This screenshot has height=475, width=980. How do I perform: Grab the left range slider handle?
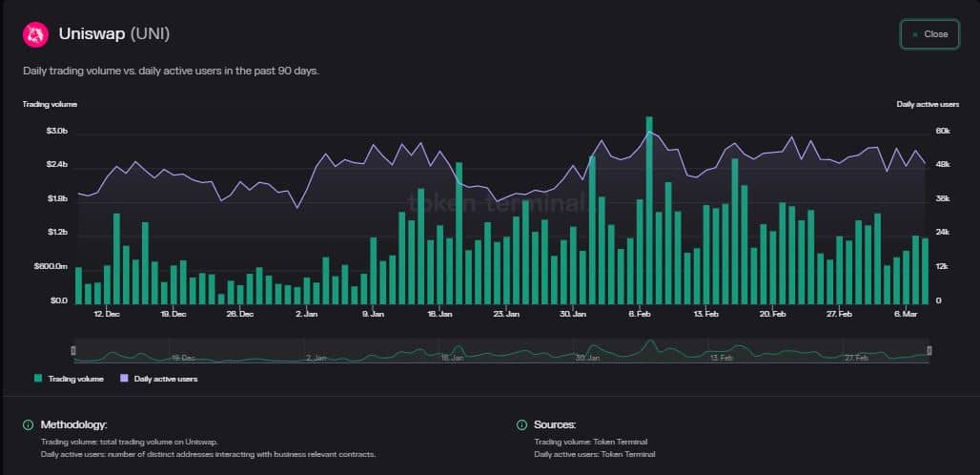click(73, 351)
